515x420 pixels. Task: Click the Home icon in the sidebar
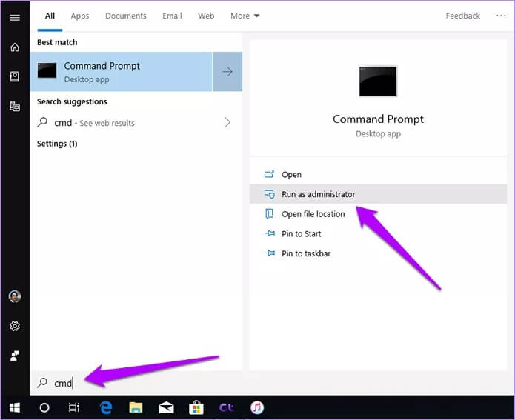pyautogui.click(x=15, y=47)
